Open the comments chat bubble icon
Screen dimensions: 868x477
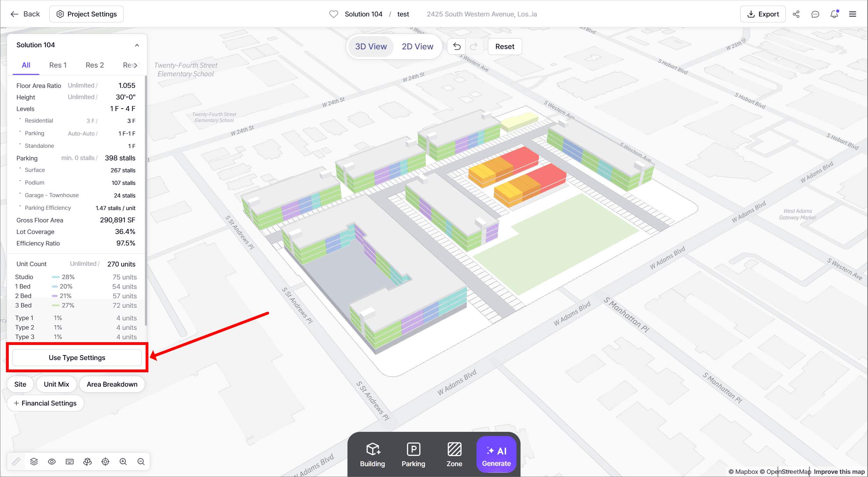[815, 14]
